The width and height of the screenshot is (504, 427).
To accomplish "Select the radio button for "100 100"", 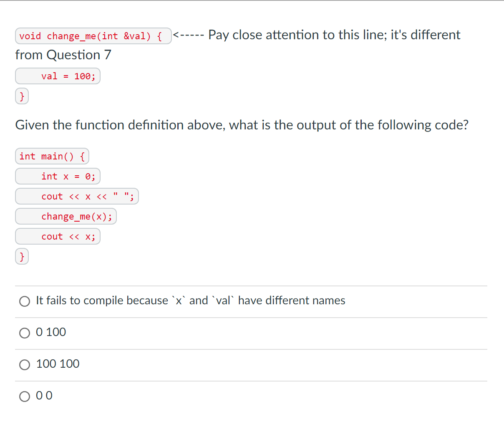I will tap(25, 364).
